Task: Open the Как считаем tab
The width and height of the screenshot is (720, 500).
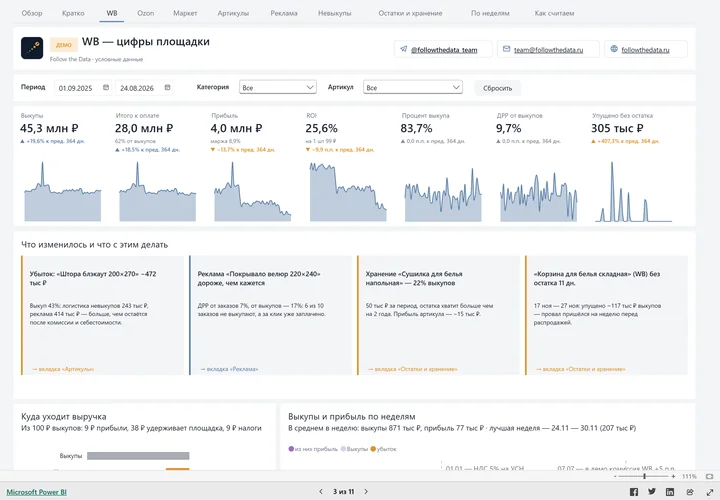Action: point(554,13)
